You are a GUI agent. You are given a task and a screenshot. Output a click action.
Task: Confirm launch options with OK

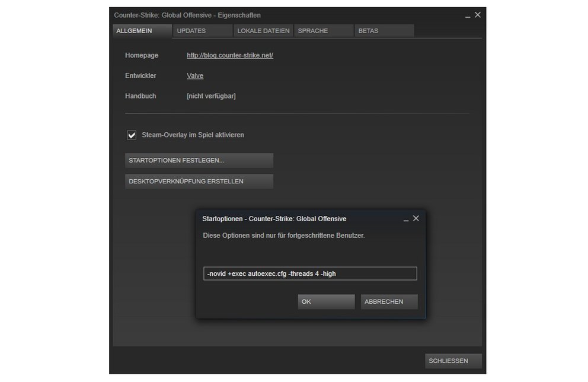coord(325,301)
